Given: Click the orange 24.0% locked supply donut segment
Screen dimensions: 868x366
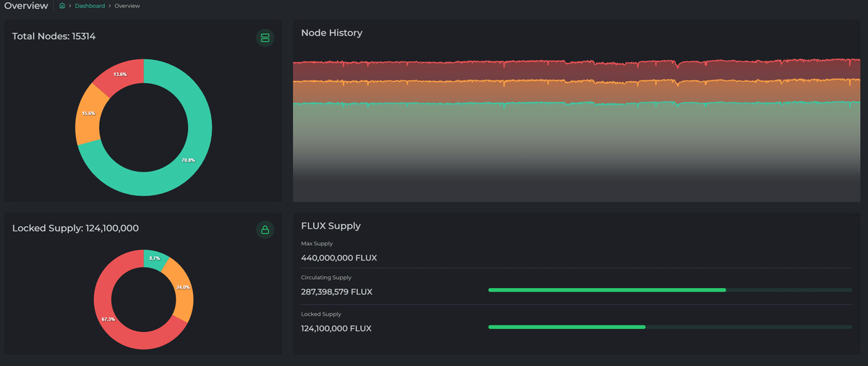Looking at the screenshot, I should tap(181, 288).
